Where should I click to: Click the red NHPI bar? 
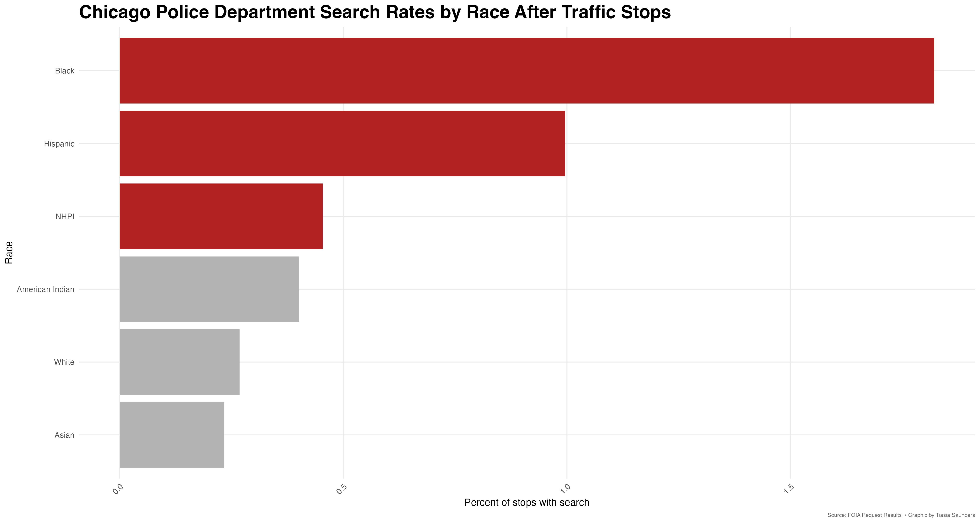[x=221, y=216]
